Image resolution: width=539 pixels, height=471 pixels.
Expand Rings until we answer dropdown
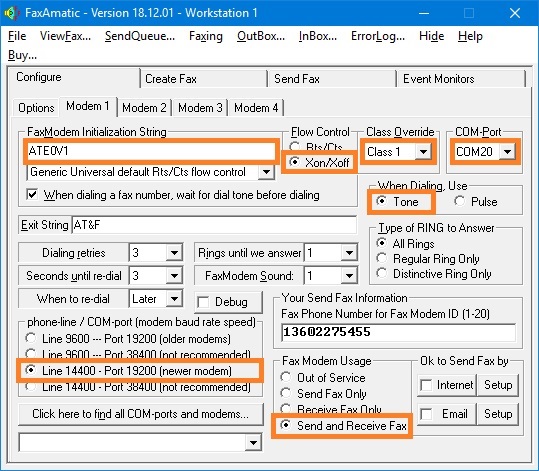(349, 253)
